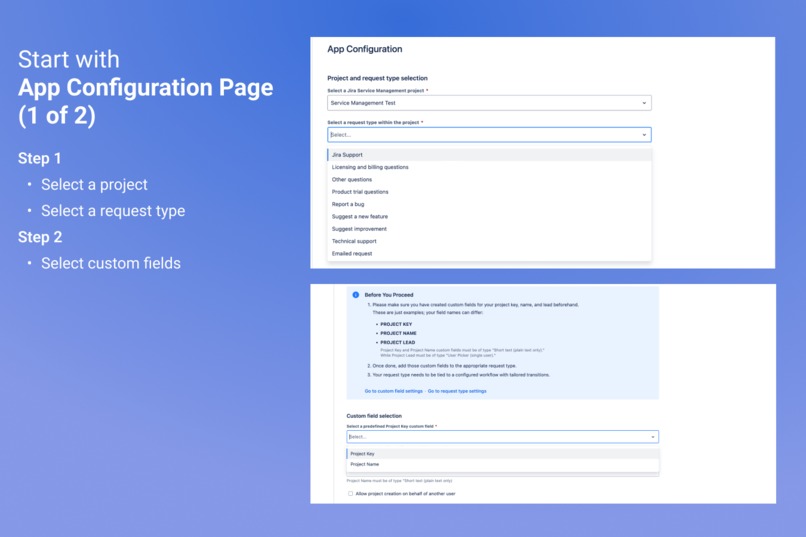Click chevron of Service Management Test dropdown
Image resolution: width=806 pixels, height=537 pixels.
(644, 103)
